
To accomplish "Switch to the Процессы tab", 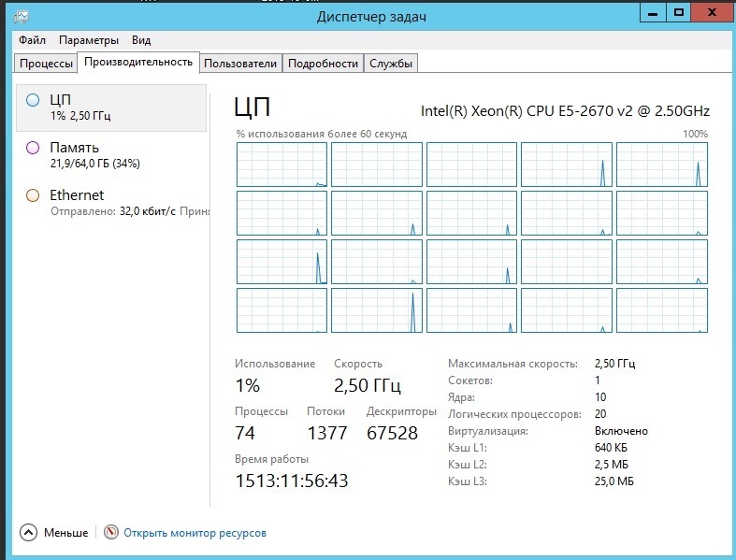I will (47, 64).
